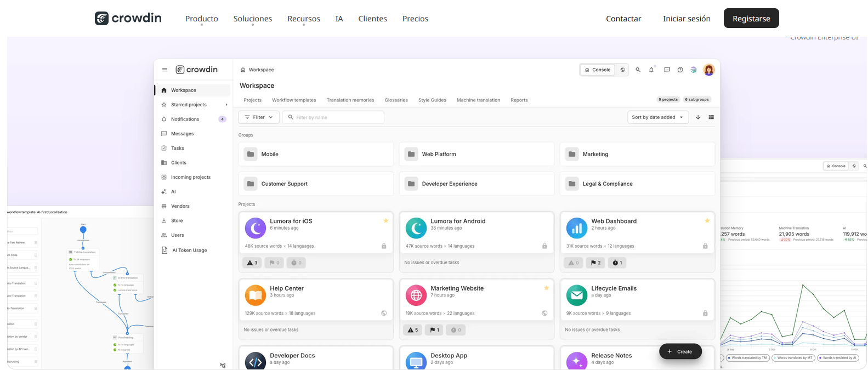The image size is (868, 370).
Task: Open Notifications in the sidebar
Action: coord(192,119)
